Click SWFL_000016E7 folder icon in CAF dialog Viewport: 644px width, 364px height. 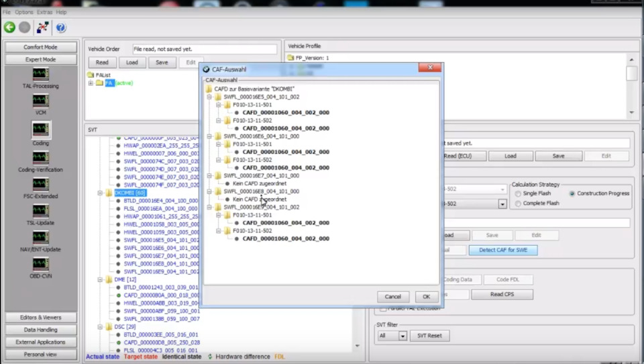[218, 176]
